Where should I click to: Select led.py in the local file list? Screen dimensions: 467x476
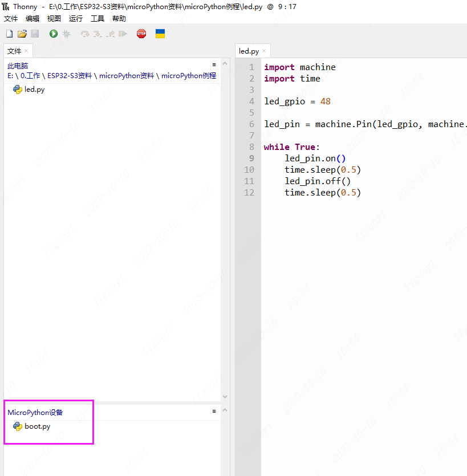click(x=34, y=89)
